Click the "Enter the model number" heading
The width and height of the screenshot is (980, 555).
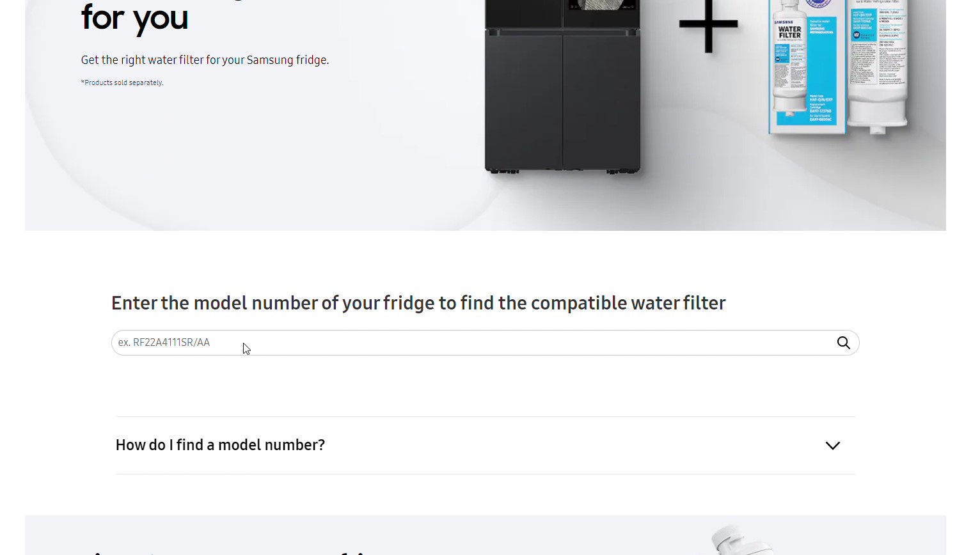coord(418,303)
